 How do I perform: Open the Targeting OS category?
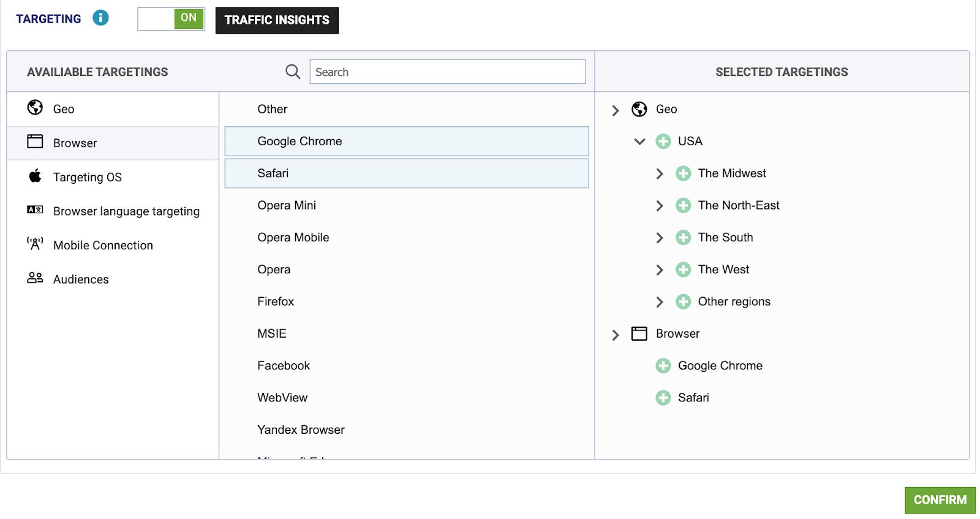(x=87, y=177)
